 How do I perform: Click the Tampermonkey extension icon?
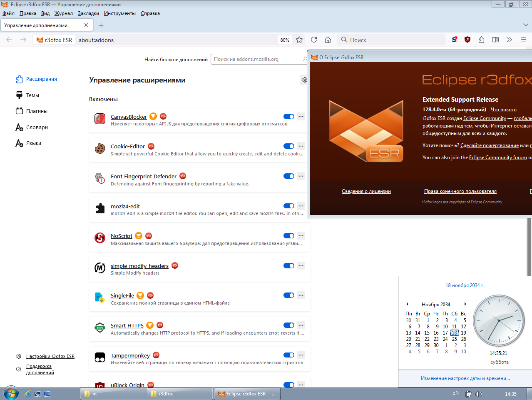pos(100,357)
